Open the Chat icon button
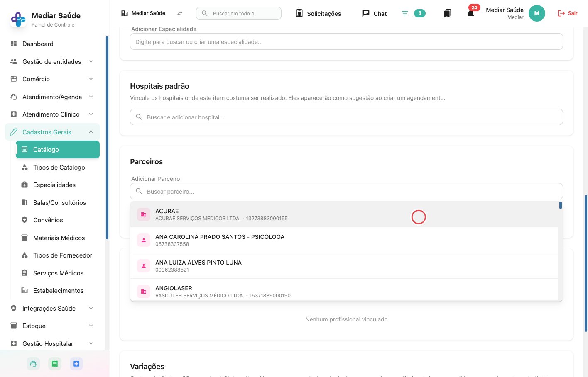The width and height of the screenshot is (588, 377). pyautogui.click(x=374, y=13)
